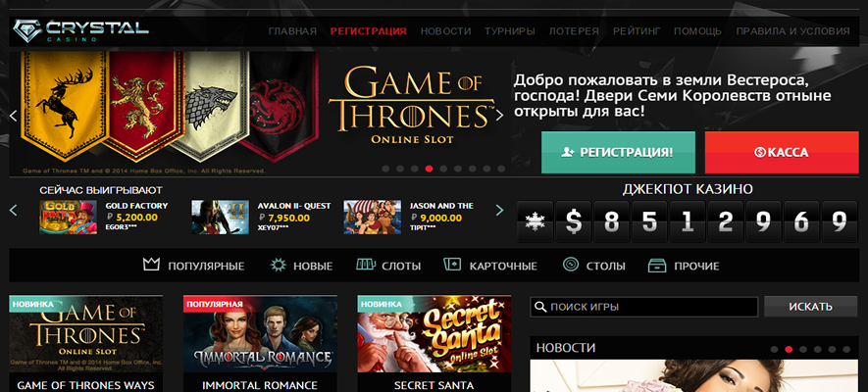Click the Новости panel heading

point(566,348)
